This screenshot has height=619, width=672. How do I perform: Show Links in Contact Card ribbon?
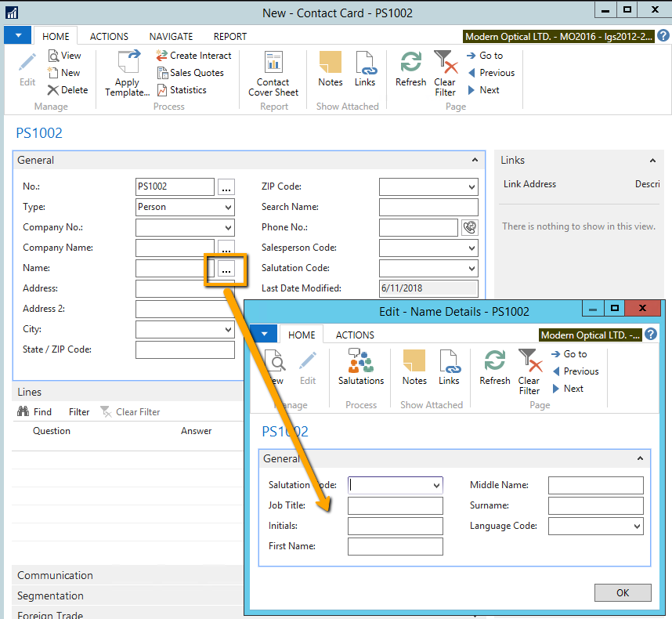tap(365, 70)
